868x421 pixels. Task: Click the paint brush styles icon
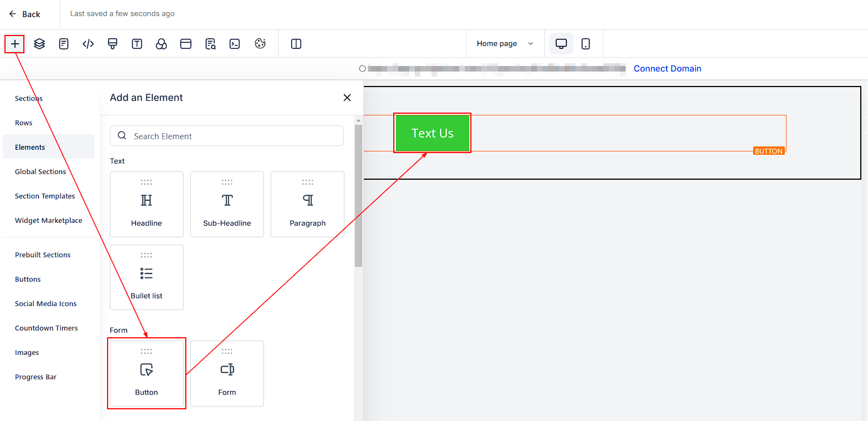point(113,44)
